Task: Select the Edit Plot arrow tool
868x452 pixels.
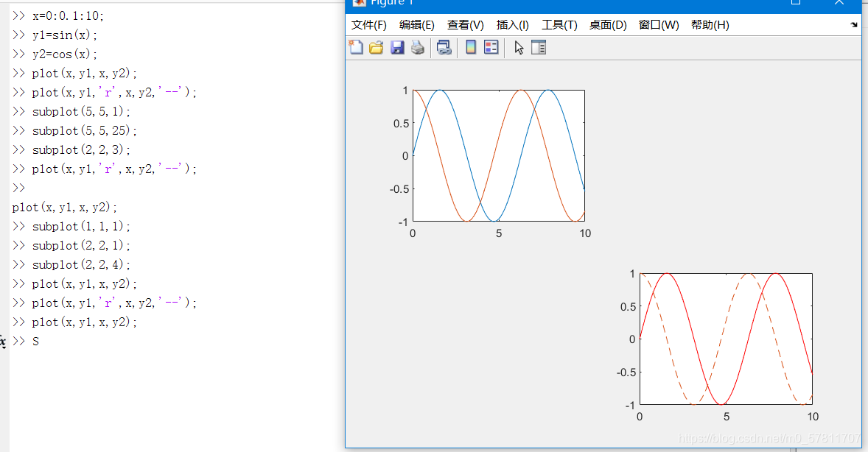Action: click(x=518, y=48)
